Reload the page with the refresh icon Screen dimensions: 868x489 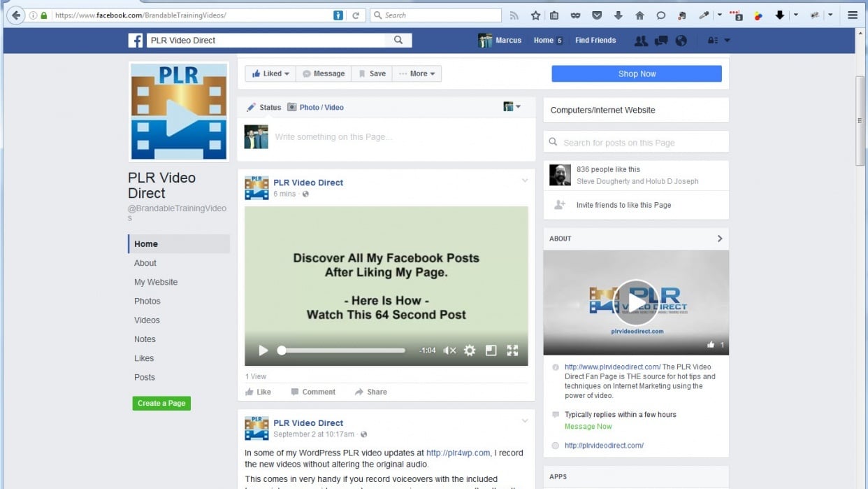[x=356, y=15]
